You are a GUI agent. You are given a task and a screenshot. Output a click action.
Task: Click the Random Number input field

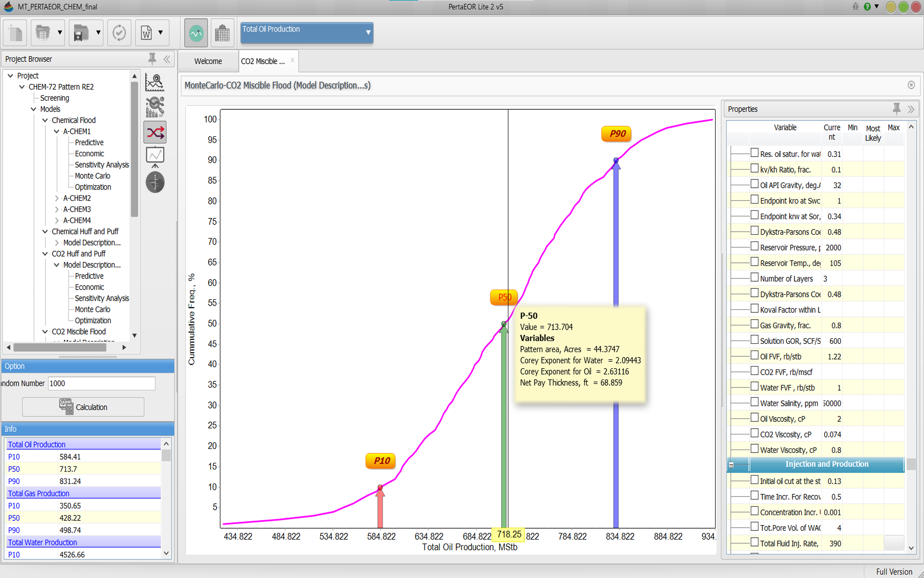101,383
